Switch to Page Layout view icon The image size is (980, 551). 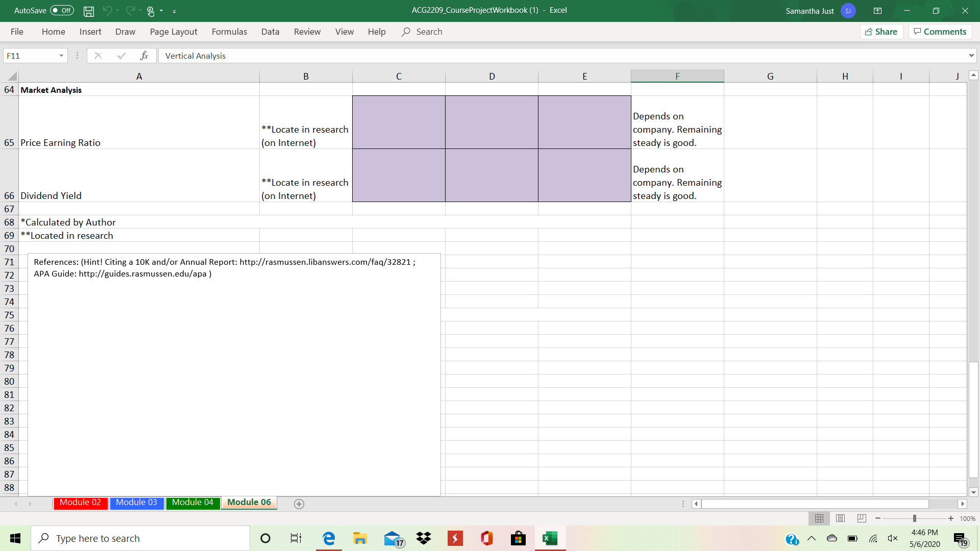click(x=840, y=518)
